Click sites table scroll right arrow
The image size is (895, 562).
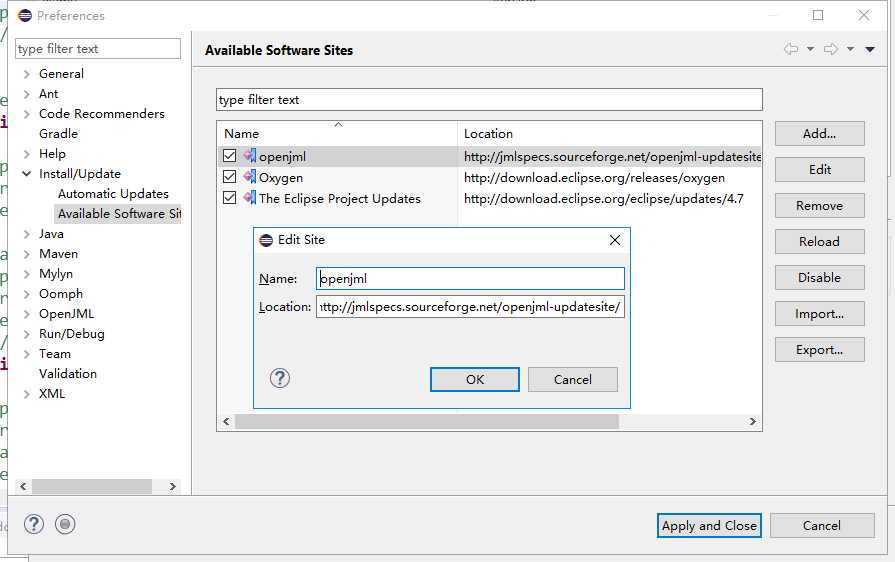point(753,422)
